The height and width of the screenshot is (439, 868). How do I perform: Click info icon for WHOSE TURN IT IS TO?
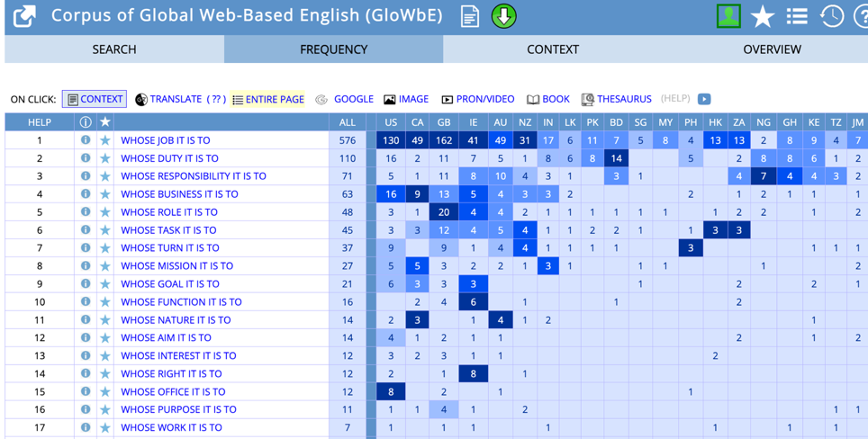click(86, 247)
